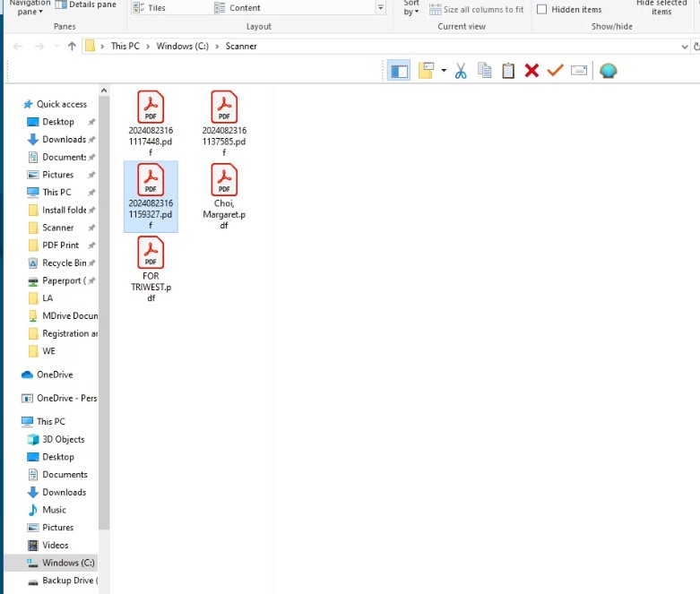Click Windows (C:) in the address bar
700x594 pixels.
(x=182, y=46)
